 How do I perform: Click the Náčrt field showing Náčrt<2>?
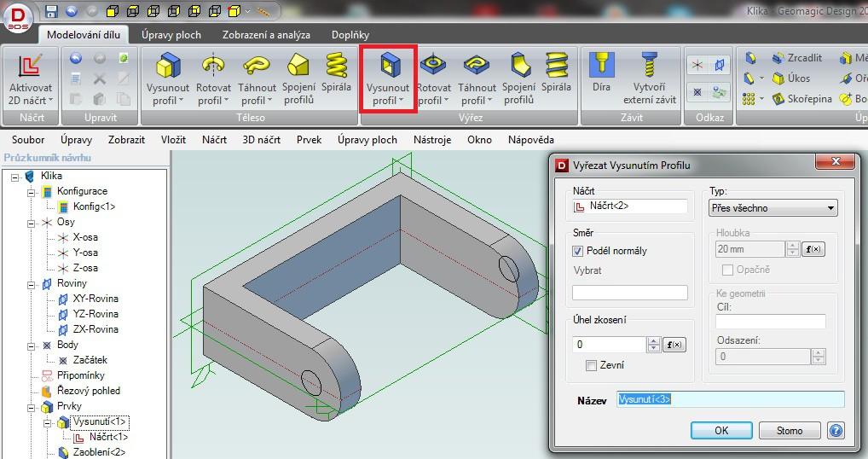tap(630, 206)
